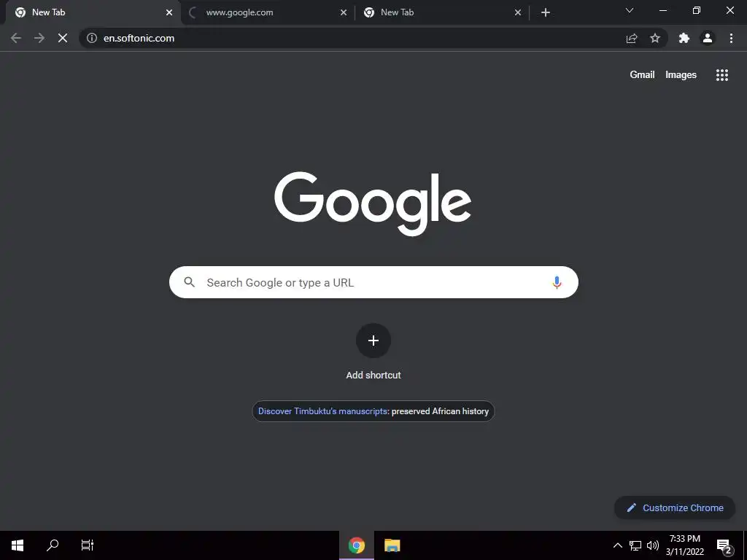Click the Add shortcut plus button
This screenshot has width=747, height=560.
(373, 341)
